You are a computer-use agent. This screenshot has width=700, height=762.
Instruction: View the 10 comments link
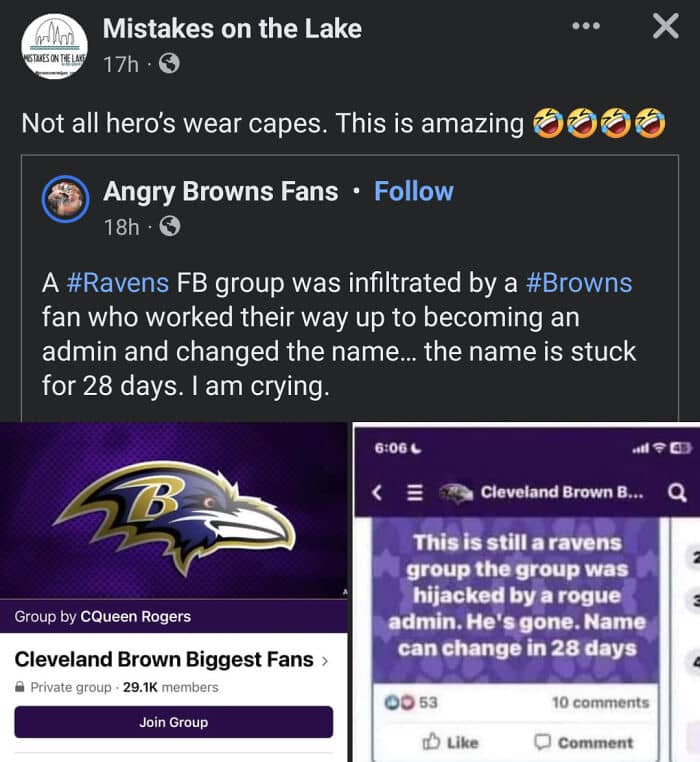coord(599,702)
